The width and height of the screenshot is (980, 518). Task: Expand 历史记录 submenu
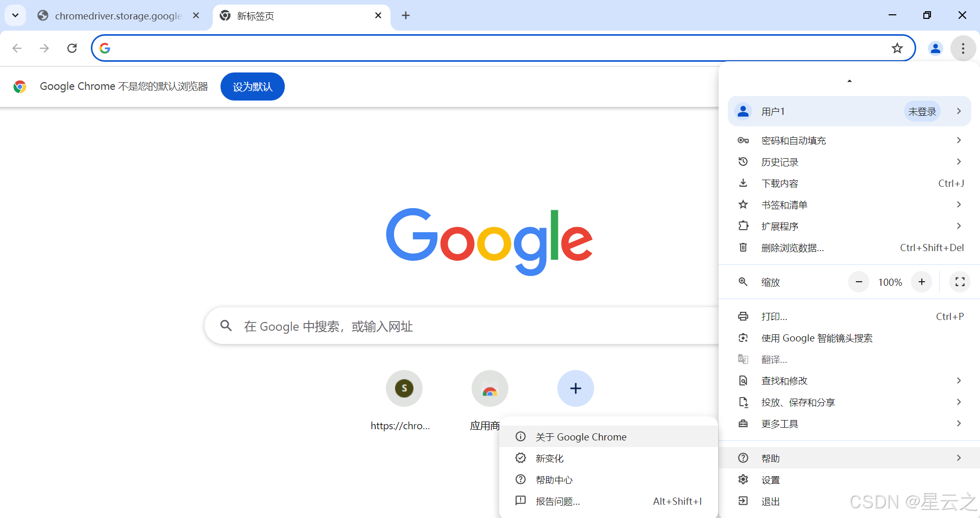[849, 162]
